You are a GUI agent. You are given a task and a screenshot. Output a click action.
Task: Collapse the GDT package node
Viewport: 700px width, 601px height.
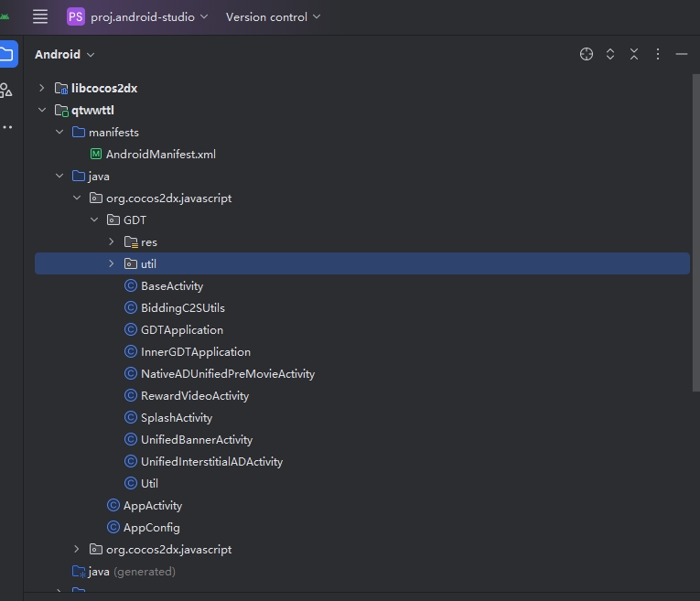[94, 220]
